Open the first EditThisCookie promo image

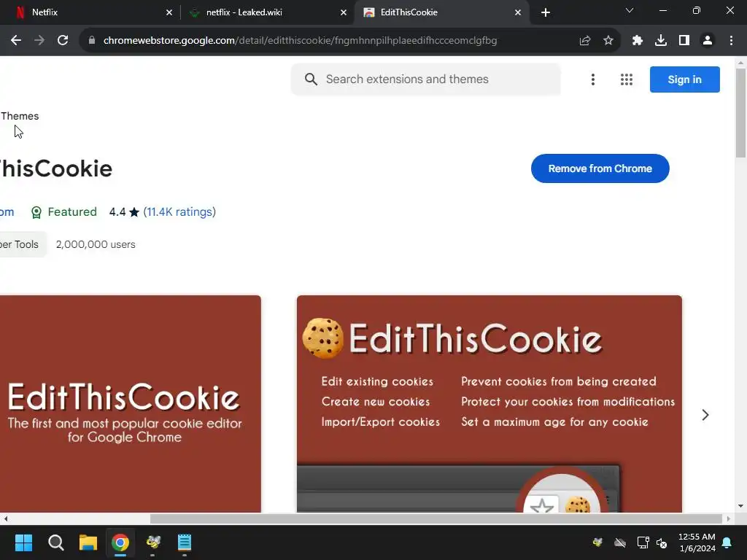(130, 404)
